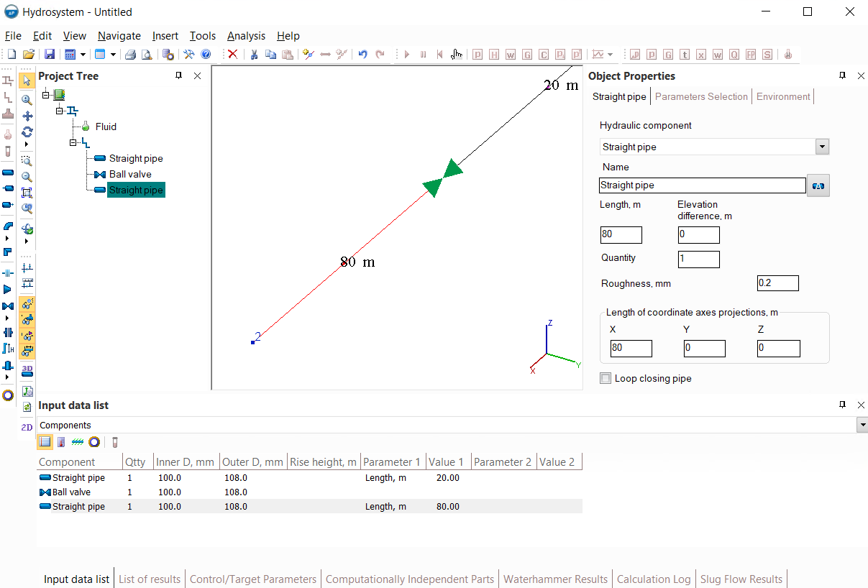Click the blue Help question mark icon
This screenshot has width=868, height=588.
coord(206,55)
